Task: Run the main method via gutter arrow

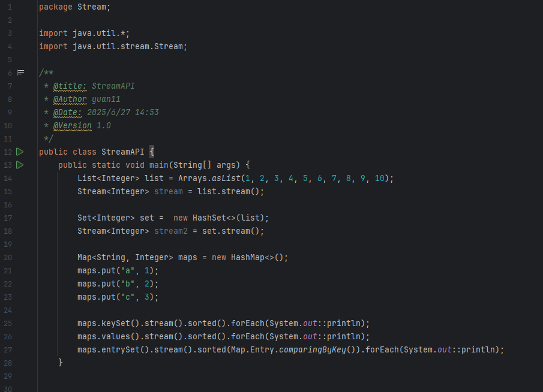Action: (x=20, y=165)
